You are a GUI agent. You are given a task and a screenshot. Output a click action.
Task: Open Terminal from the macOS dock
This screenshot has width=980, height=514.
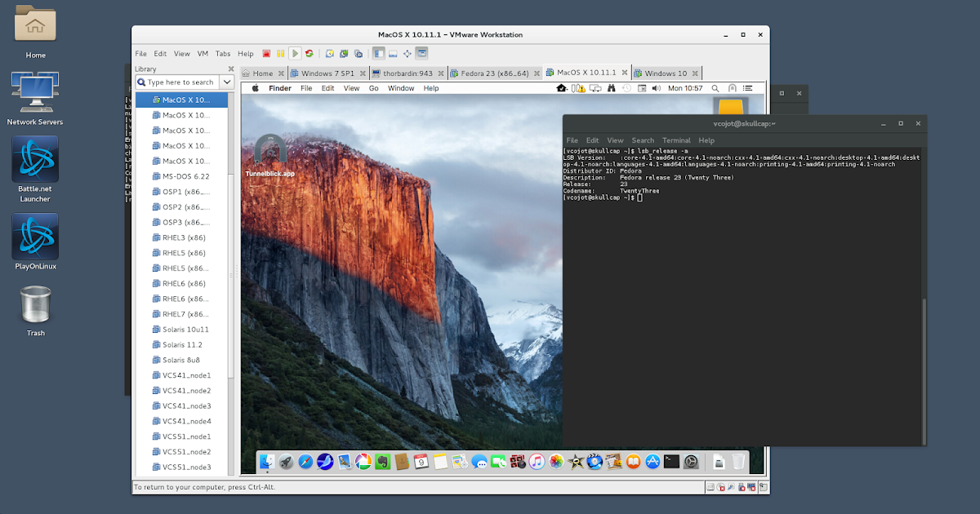673,462
